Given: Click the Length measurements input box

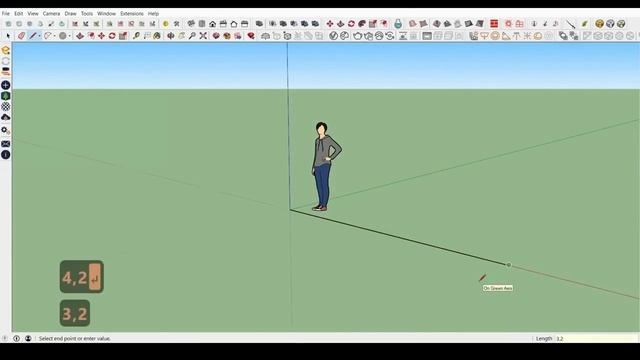Looking at the screenshot, I should 596,338.
